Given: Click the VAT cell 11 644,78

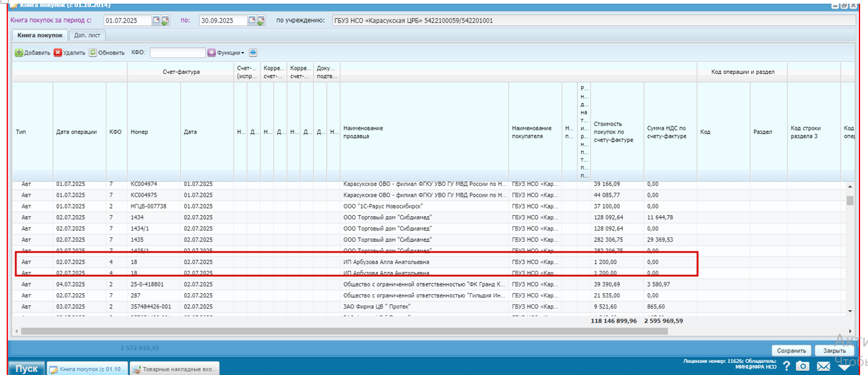Looking at the screenshot, I should pos(671,217).
